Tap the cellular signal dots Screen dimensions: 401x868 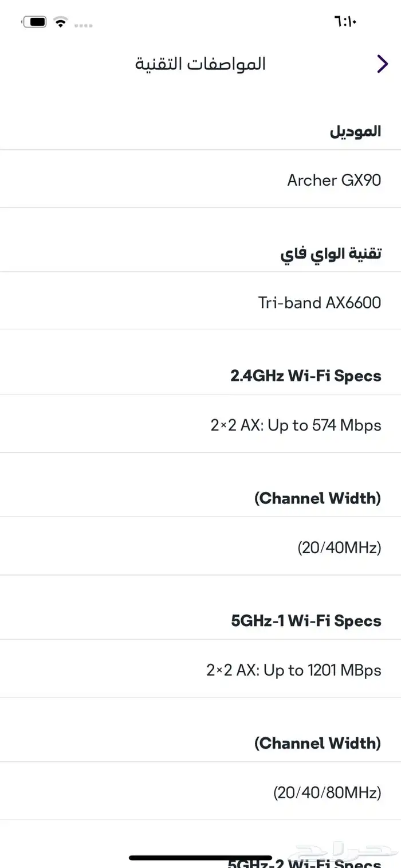pyautogui.click(x=84, y=25)
